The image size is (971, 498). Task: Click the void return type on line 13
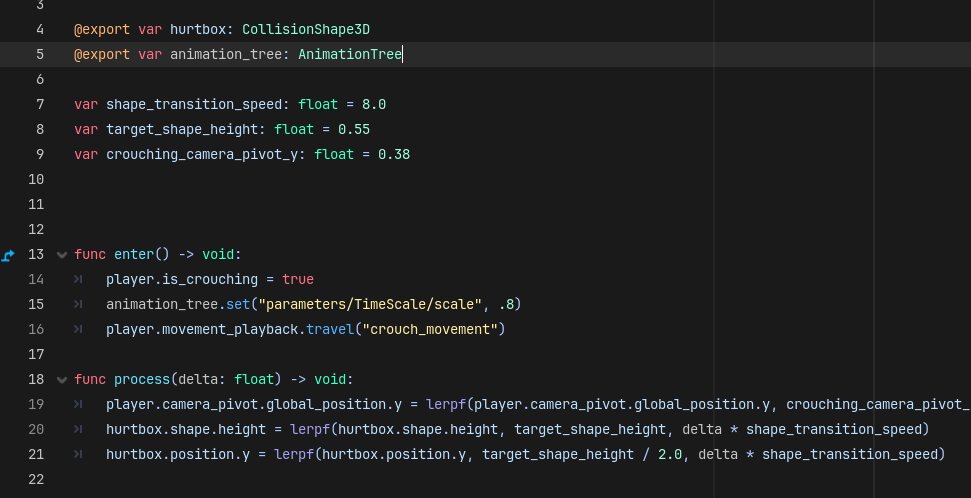click(218, 255)
